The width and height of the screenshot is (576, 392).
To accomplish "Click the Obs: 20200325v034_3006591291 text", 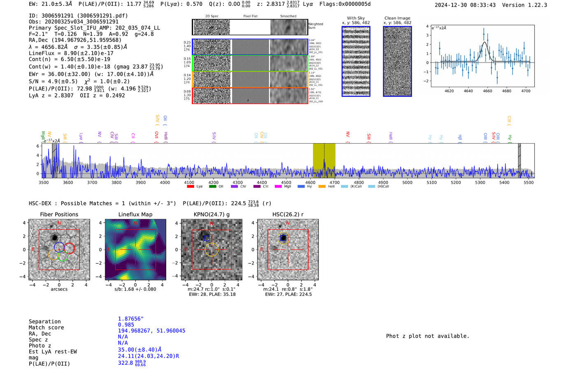I will [x=74, y=22].
